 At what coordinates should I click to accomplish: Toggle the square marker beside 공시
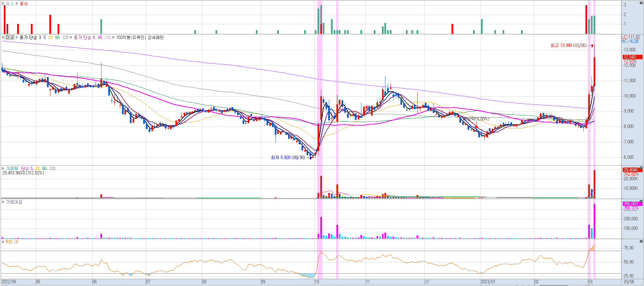(x=17, y=3)
